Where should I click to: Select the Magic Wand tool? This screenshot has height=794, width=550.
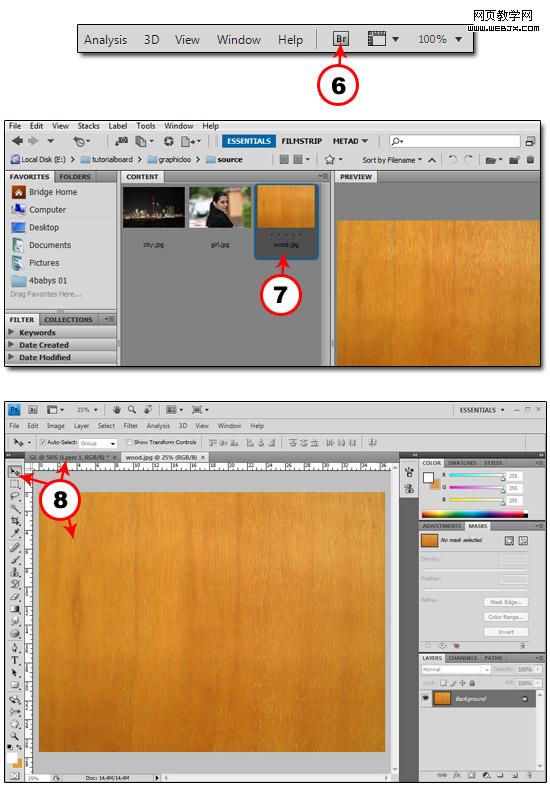pyautogui.click(x=15, y=508)
